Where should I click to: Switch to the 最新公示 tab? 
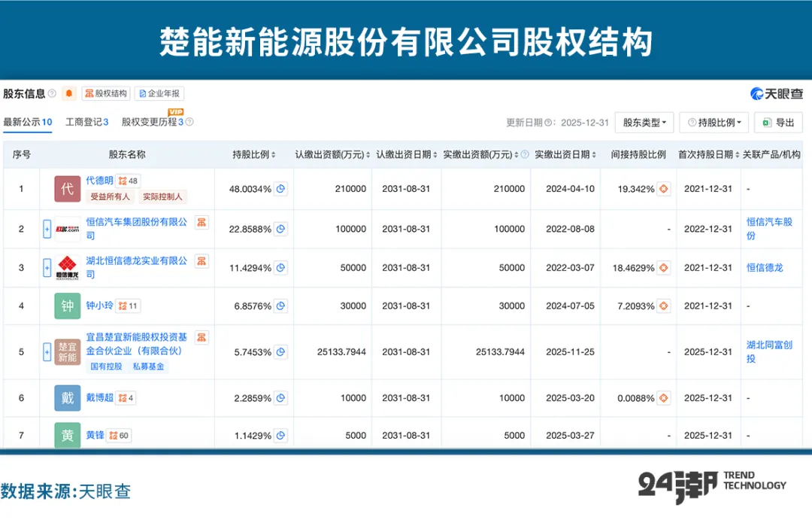tap(28, 122)
